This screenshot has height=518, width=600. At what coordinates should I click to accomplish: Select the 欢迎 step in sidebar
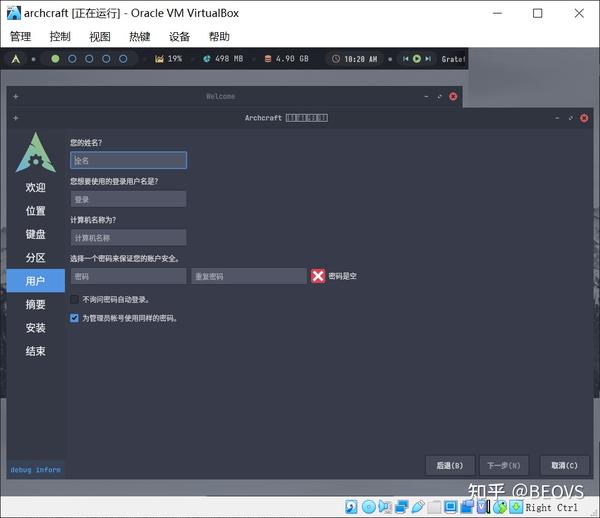point(36,187)
